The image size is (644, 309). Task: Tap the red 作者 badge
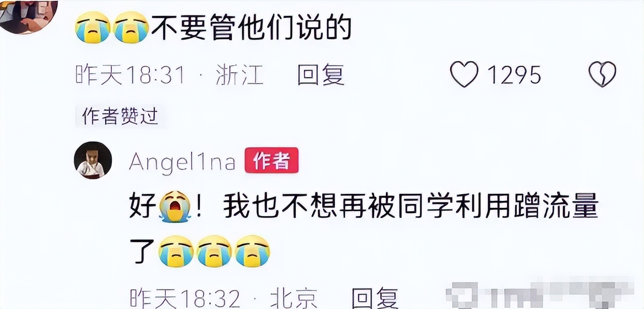click(x=272, y=161)
